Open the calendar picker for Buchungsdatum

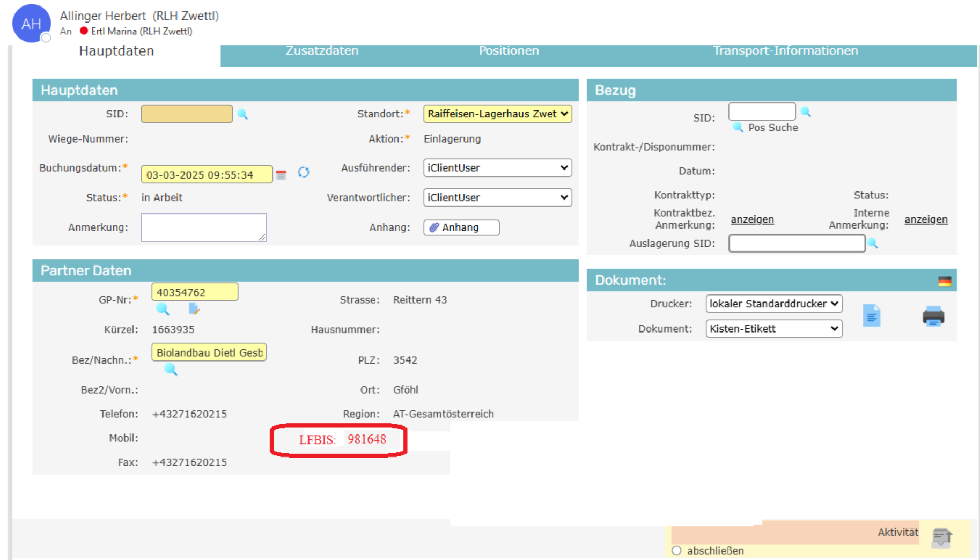[281, 174]
